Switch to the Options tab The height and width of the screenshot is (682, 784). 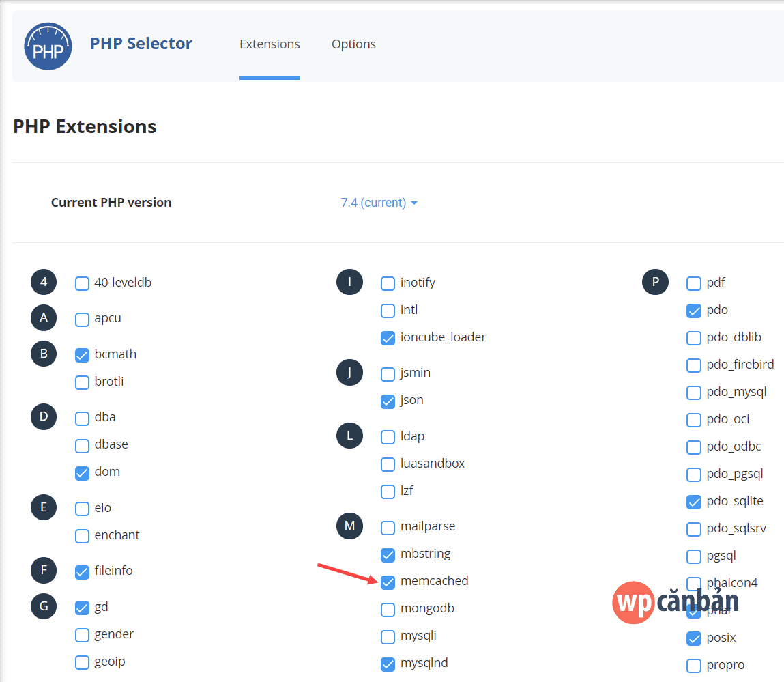353,44
